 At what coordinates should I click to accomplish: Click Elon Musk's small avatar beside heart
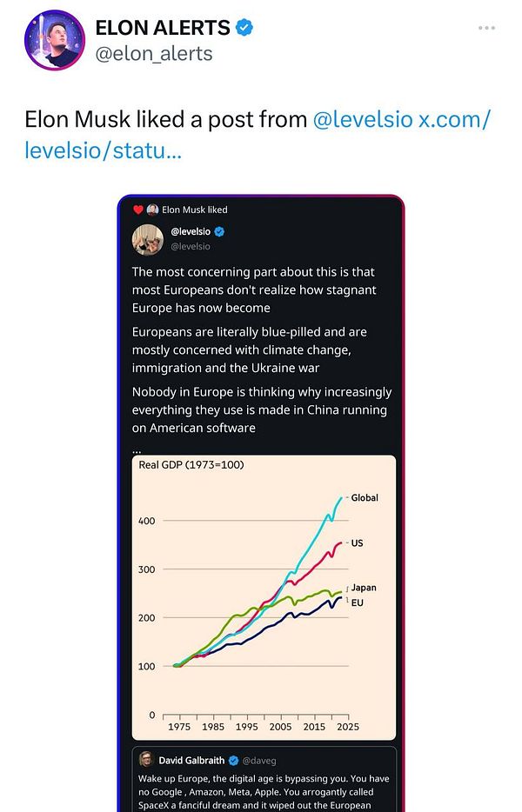pyautogui.click(x=152, y=210)
